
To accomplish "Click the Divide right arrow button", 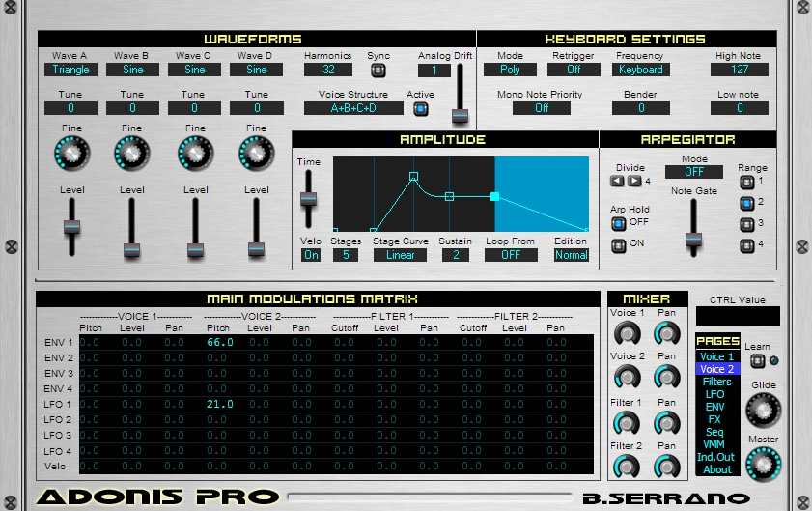I will point(634,181).
